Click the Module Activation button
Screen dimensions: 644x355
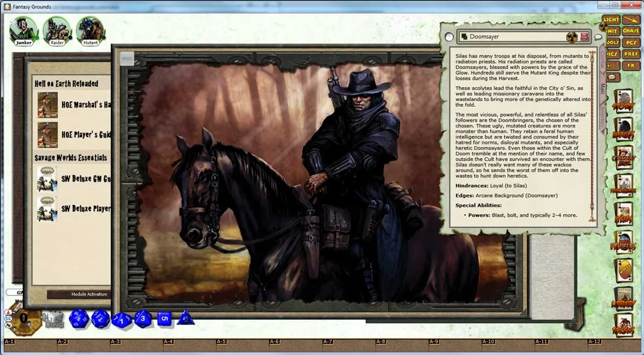[x=78, y=294]
